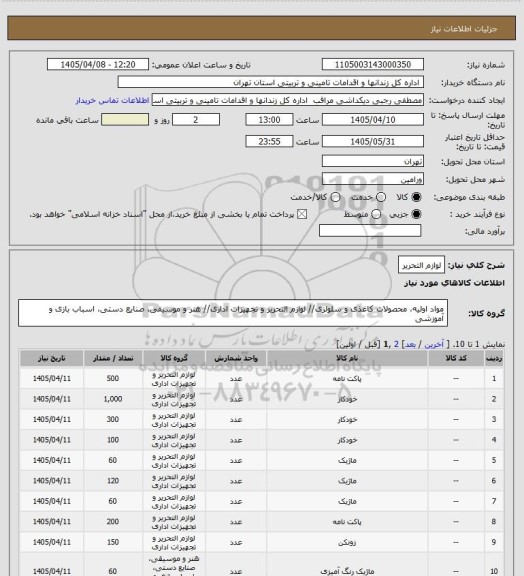Click the delivery province field تهران
The image size is (524, 576).
point(373,161)
